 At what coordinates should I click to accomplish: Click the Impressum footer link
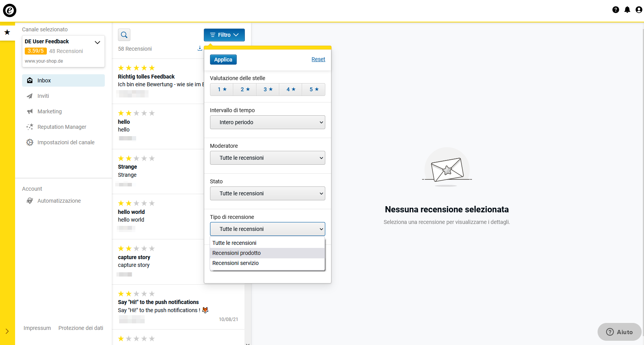coord(37,328)
